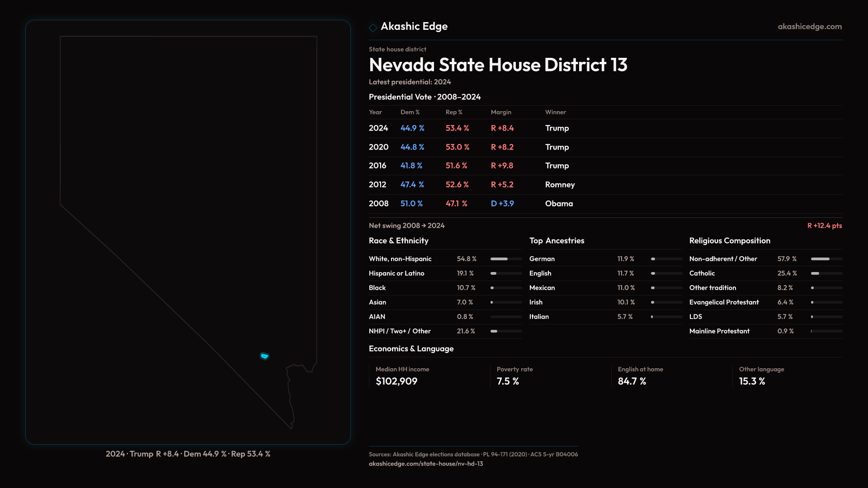868x488 pixels.
Task: Open the akashicedge.com/state-house/nv-hd-13 footer link
Action: click(425, 464)
